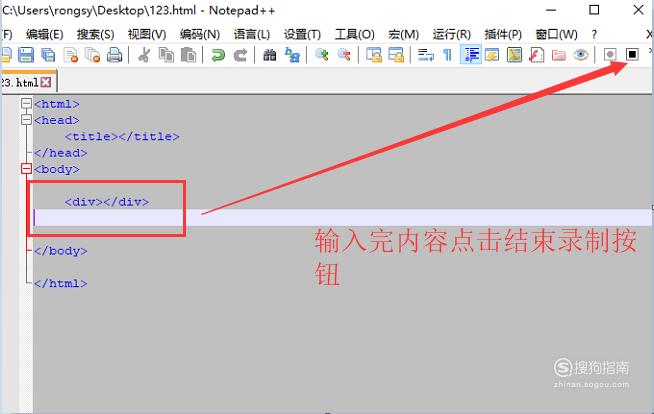Click the </head> closing tag line

[x=60, y=153]
